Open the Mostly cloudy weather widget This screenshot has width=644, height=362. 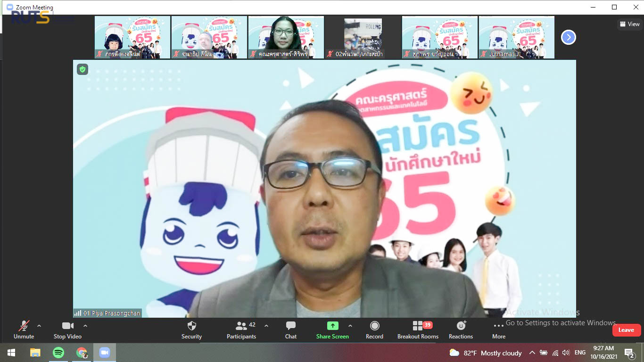pyautogui.click(x=486, y=353)
